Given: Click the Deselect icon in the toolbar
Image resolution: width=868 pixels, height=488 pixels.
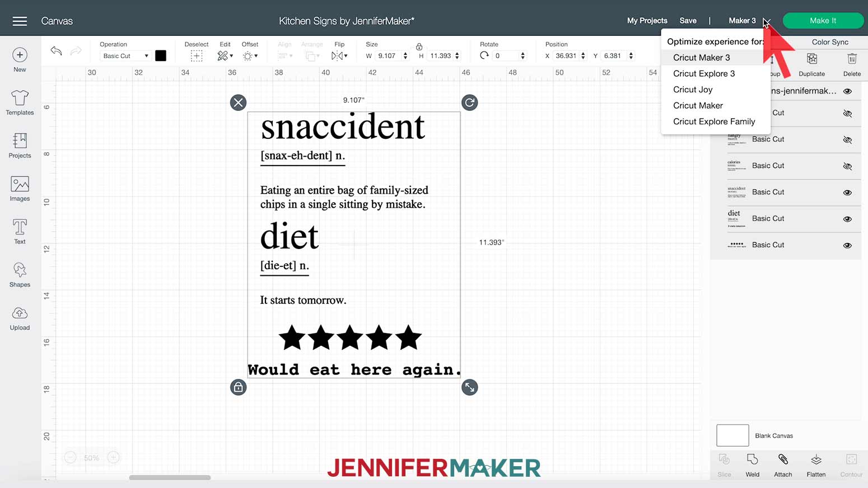Looking at the screenshot, I should 196,55.
